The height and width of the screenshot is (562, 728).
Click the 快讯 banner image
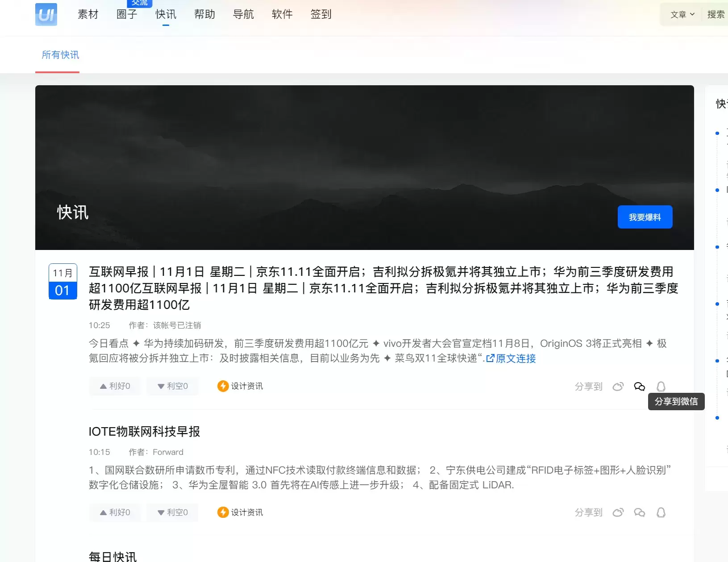coord(365,167)
